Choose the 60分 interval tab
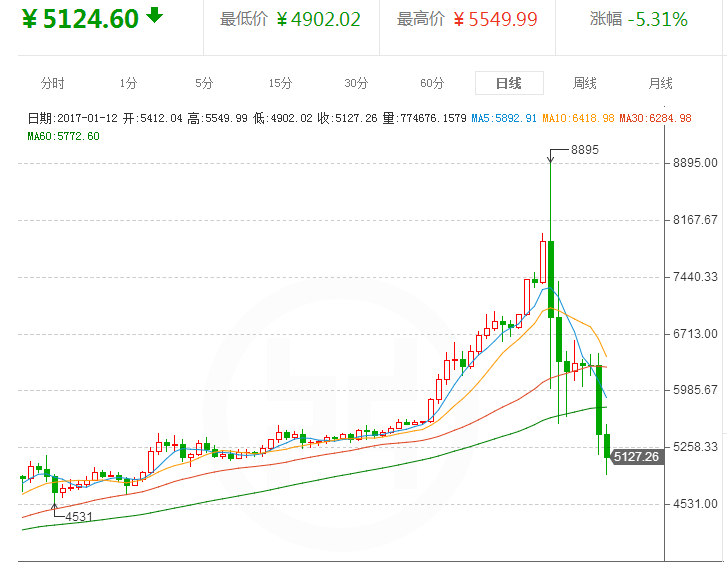Screen dimensions: 727x562 (x=432, y=83)
